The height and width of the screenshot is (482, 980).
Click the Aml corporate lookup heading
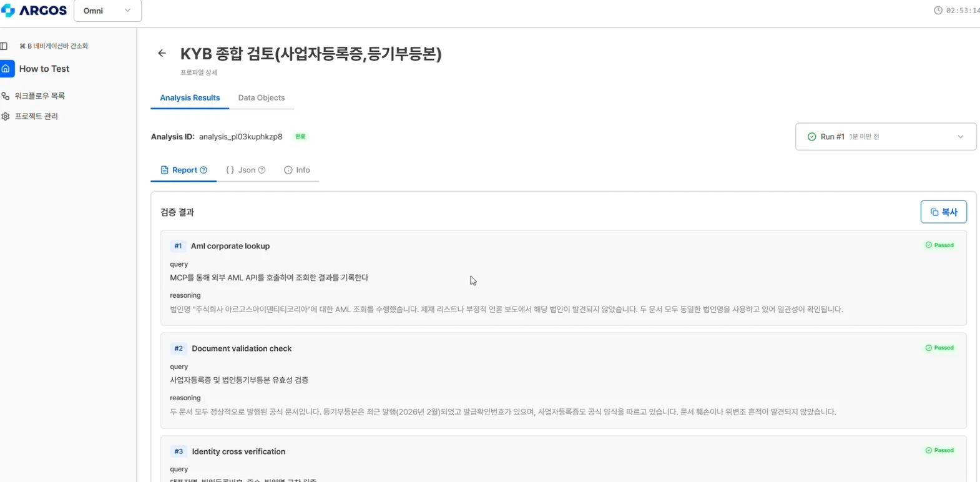(230, 246)
